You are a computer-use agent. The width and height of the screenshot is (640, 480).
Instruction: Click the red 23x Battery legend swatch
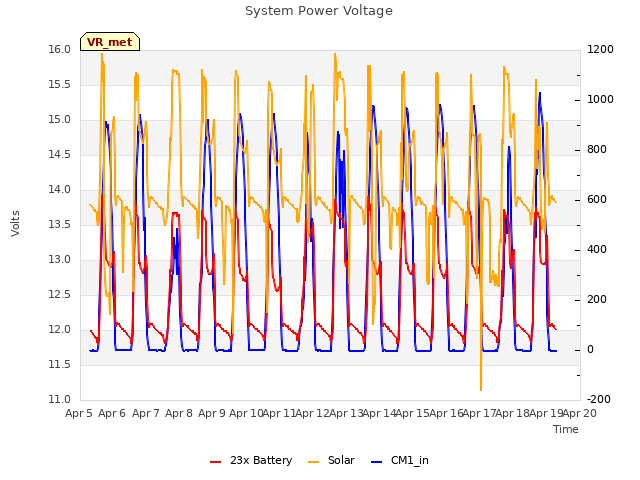[x=216, y=462]
